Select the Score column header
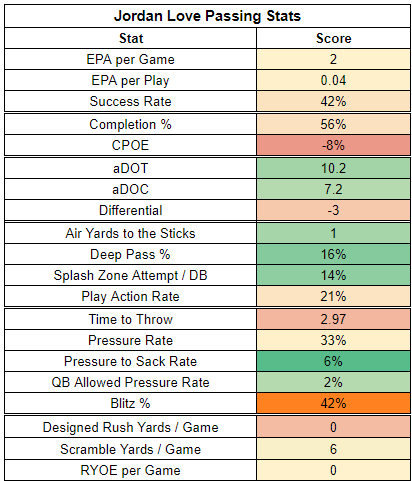Image resolution: width=412 pixels, height=481 pixels. (x=333, y=38)
